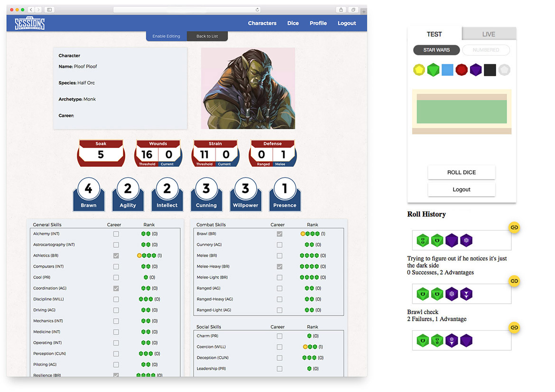The height and width of the screenshot is (392, 555).
Task: Add the black setback die
Action: pyautogui.click(x=490, y=70)
